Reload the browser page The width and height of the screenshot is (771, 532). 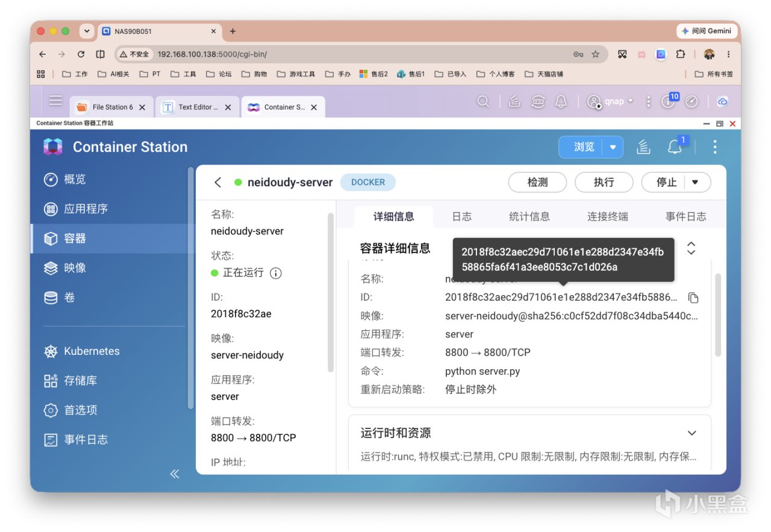(81, 54)
